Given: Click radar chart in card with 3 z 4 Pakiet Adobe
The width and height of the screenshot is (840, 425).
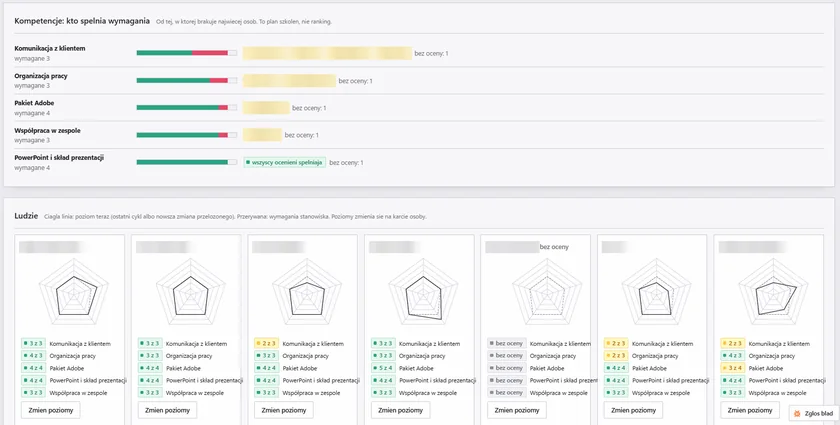Looking at the screenshot, I should point(773,293).
